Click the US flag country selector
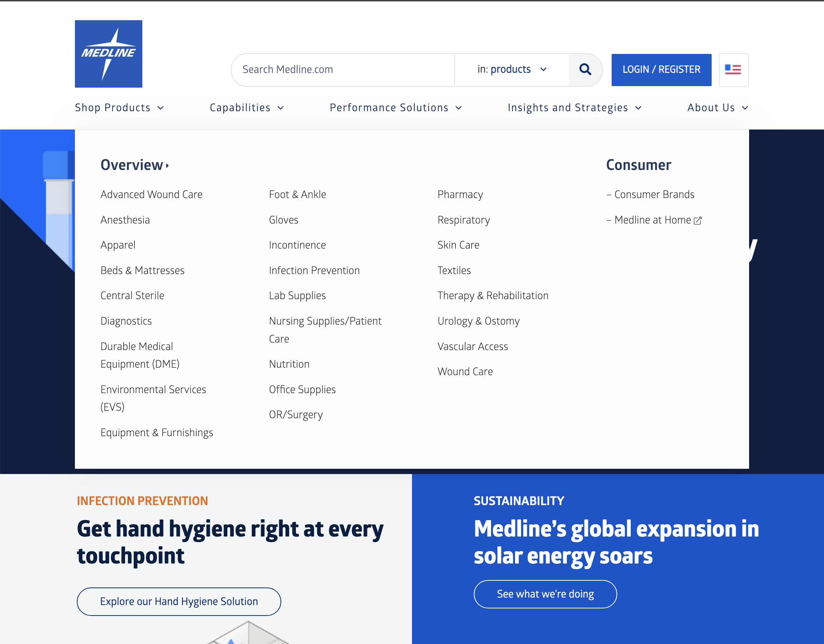Viewport: 824px width, 644px height. click(733, 69)
